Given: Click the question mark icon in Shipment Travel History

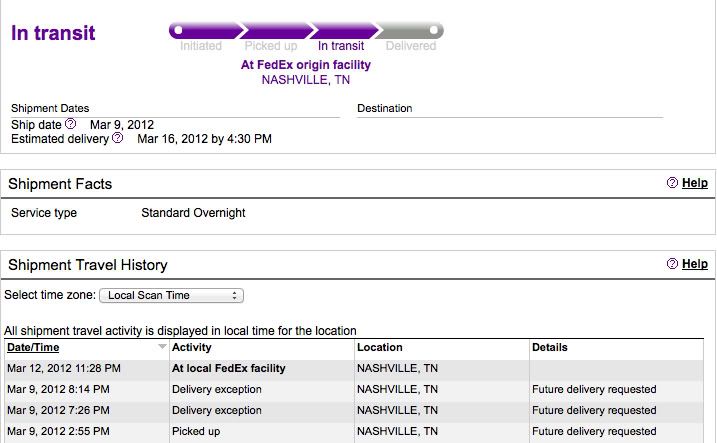Looking at the screenshot, I should (672, 264).
